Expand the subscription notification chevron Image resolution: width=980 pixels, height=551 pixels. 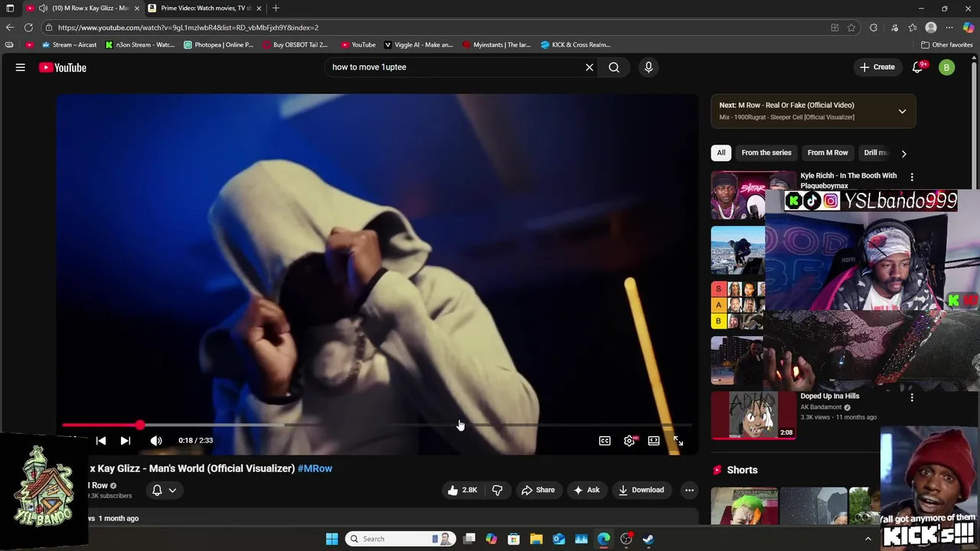pyautogui.click(x=173, y=491)
